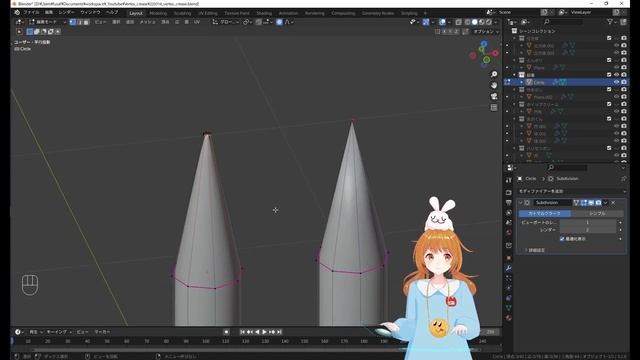Open the Modifier properties wrench tab
Image resolution: width=640 pixels, height=360 pixels.
(509, 268)
